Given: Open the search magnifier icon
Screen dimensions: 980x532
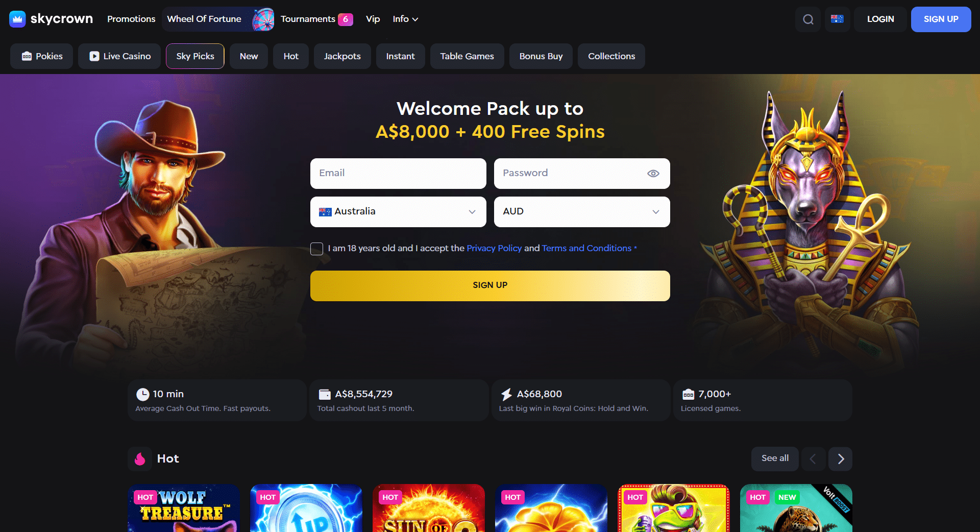Looking at the screenshot, I should (808, 19).
